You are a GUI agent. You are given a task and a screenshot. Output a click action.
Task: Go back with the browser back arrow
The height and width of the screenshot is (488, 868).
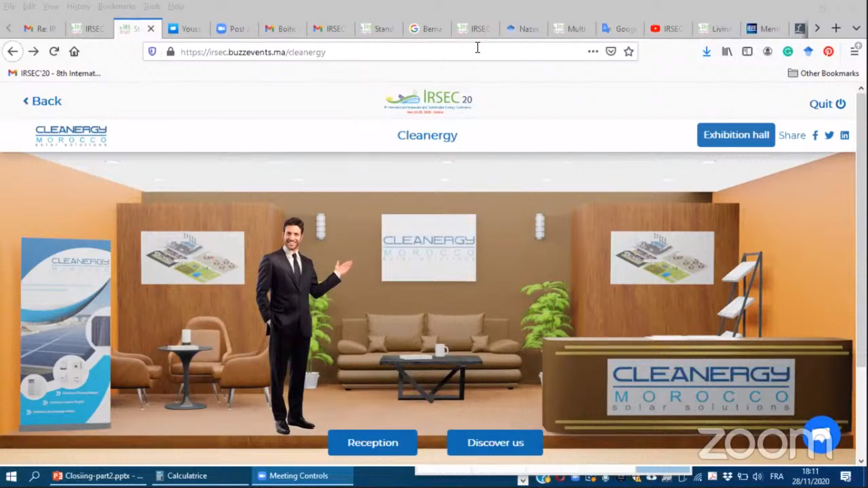pyautogui.click(x=13, y=52)
